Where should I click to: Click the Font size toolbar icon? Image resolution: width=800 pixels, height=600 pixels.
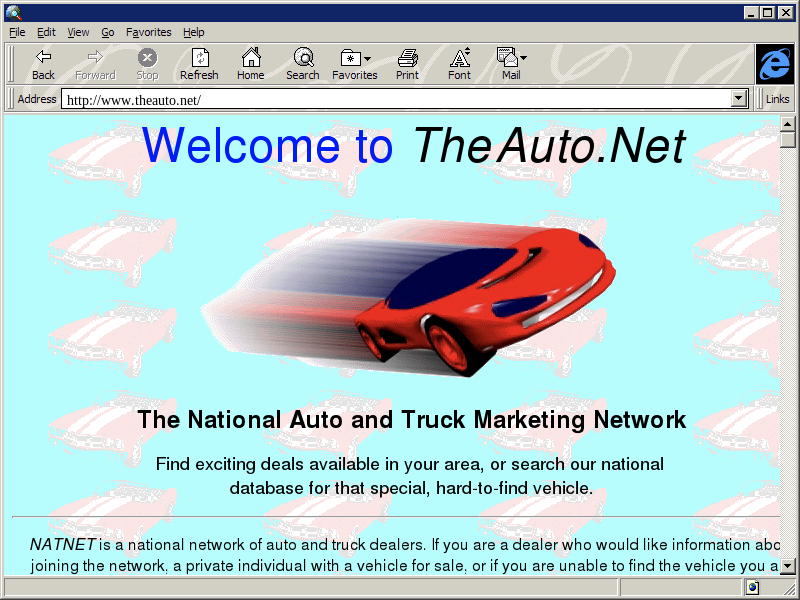459,64
